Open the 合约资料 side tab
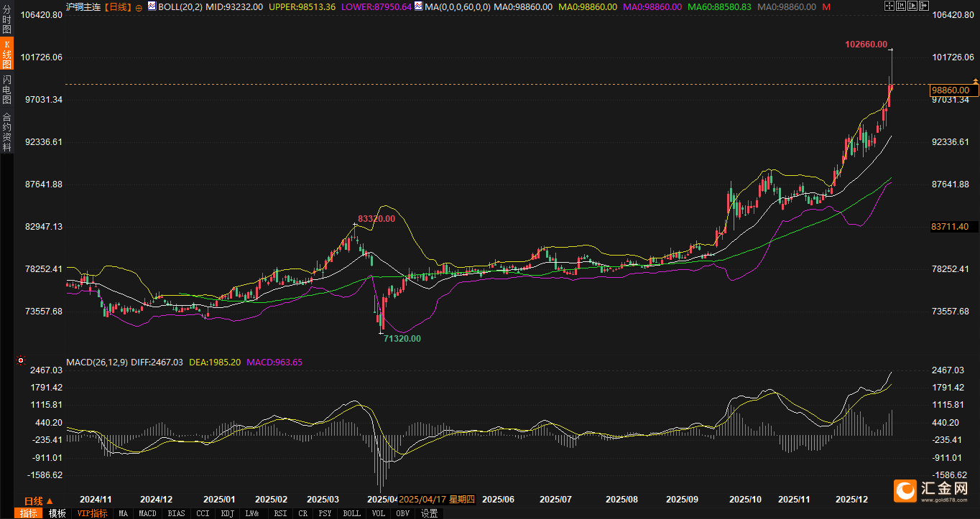 click(6, 132)
